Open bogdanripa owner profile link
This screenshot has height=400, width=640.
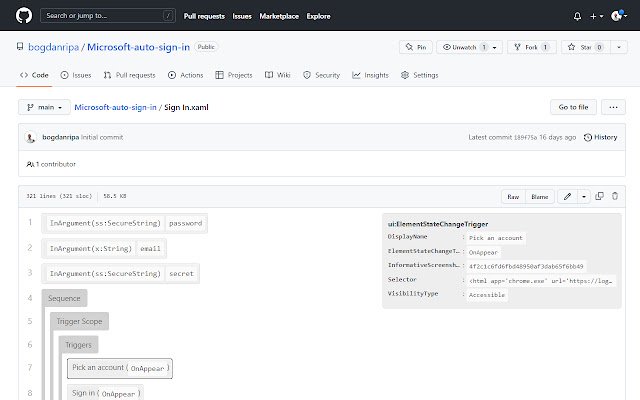click(53, 47)
